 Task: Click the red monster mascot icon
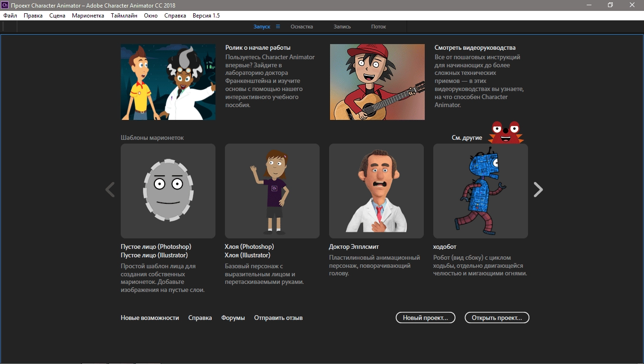point(506,132)
